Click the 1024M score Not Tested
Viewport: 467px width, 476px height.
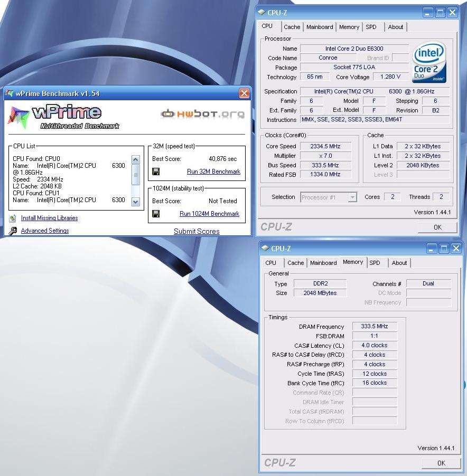(223, 201)
